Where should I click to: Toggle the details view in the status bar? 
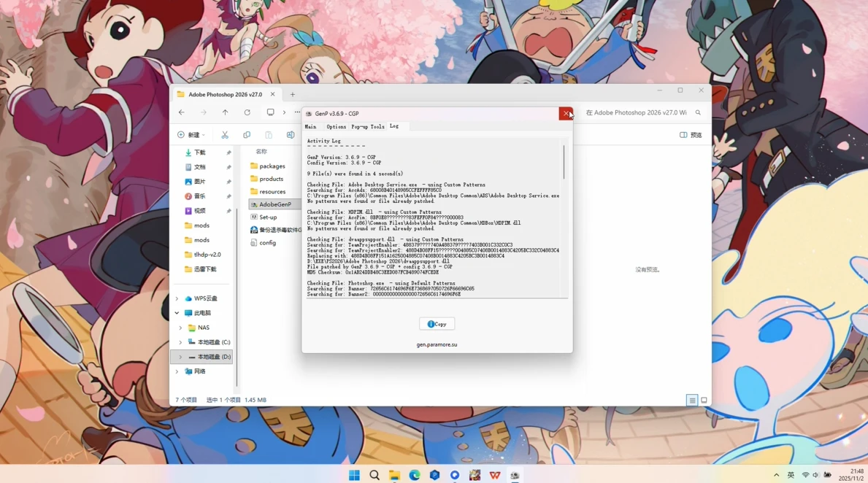pyautogui.click(x=691, y=400)
